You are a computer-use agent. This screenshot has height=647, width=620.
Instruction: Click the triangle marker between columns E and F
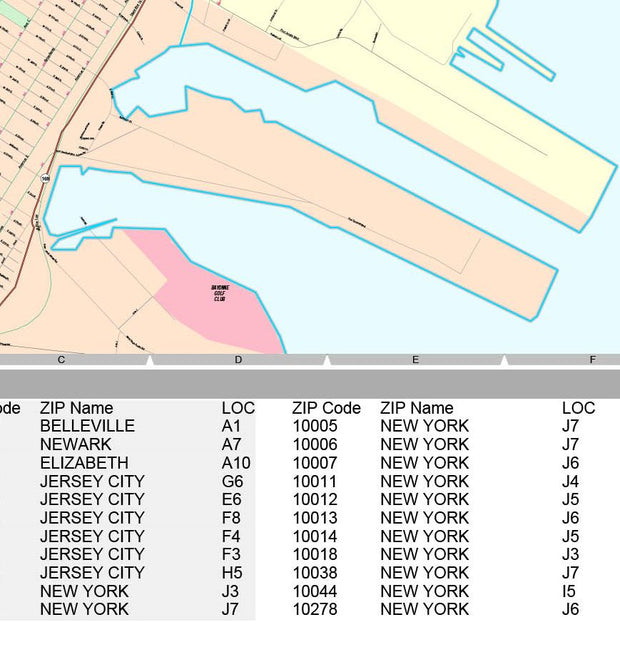tap(504, 360)
